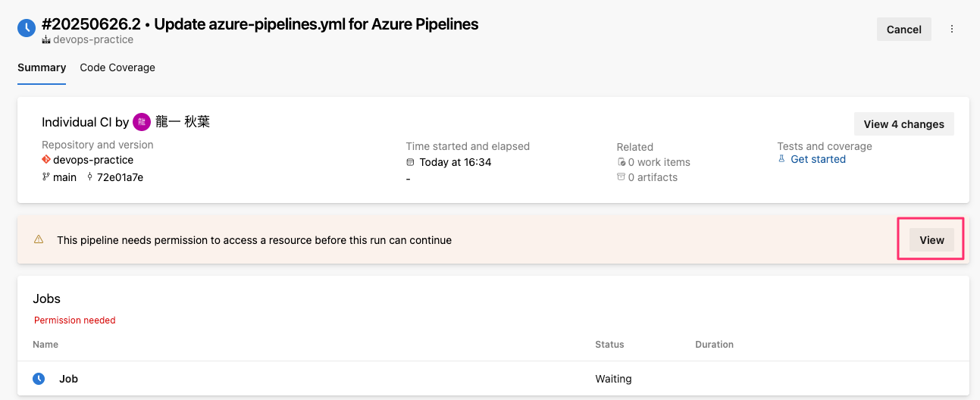Click the artifacts box icon
This screenshot has width=980, height=400.
click(622, 177)
